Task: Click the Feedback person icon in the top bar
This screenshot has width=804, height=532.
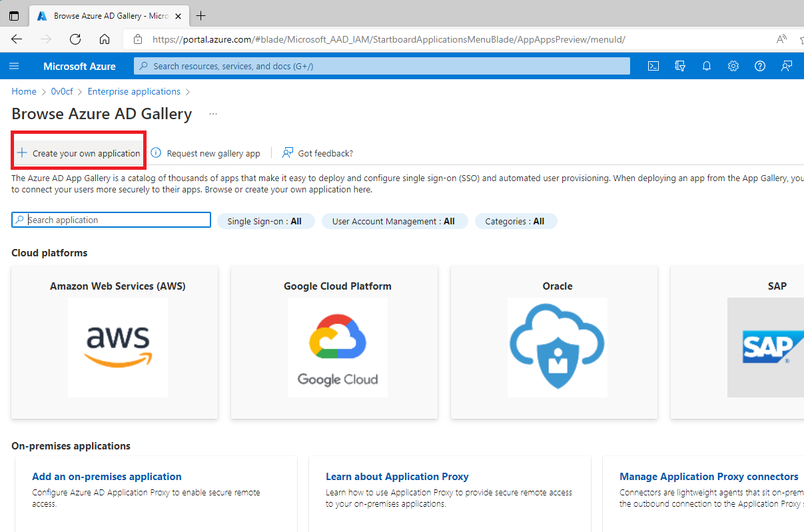Action: 787,66
